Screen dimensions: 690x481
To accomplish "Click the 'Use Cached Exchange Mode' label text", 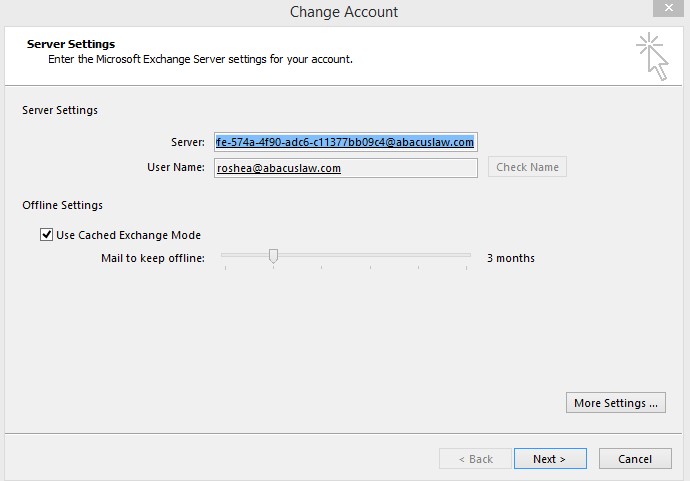I will (128, 235).
